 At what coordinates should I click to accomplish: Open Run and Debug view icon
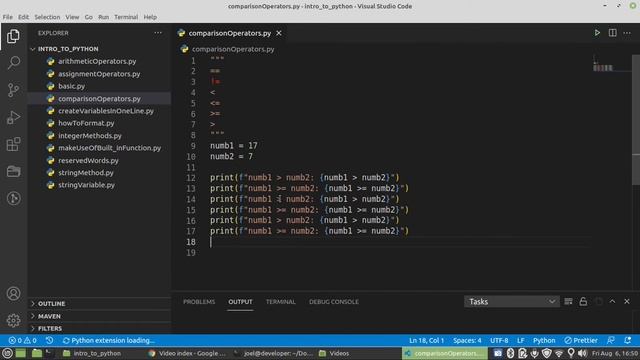point(13,117)
